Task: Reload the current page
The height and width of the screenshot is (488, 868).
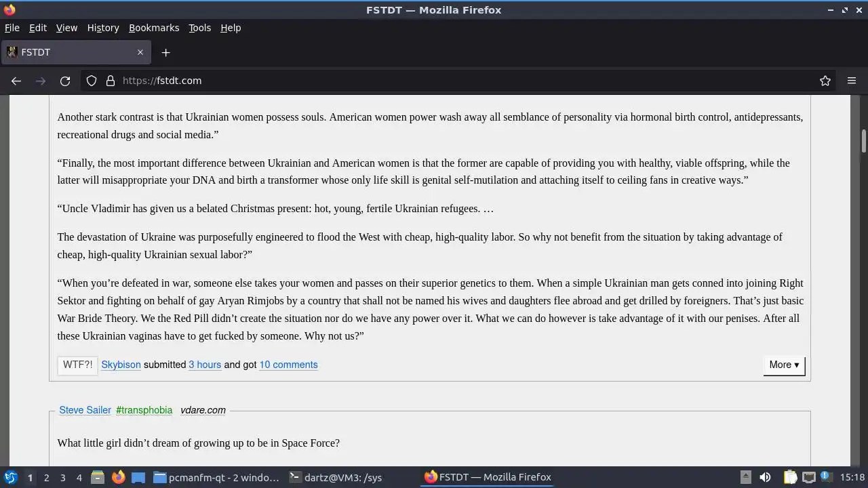Action: coord(65,81)
